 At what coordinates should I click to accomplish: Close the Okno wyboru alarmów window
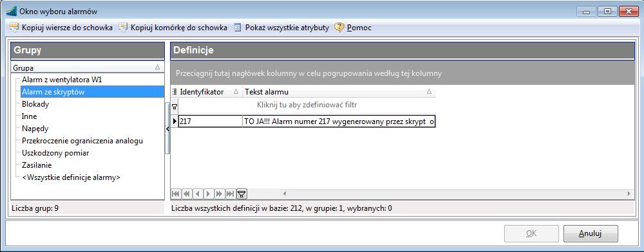tap(629, 12)
